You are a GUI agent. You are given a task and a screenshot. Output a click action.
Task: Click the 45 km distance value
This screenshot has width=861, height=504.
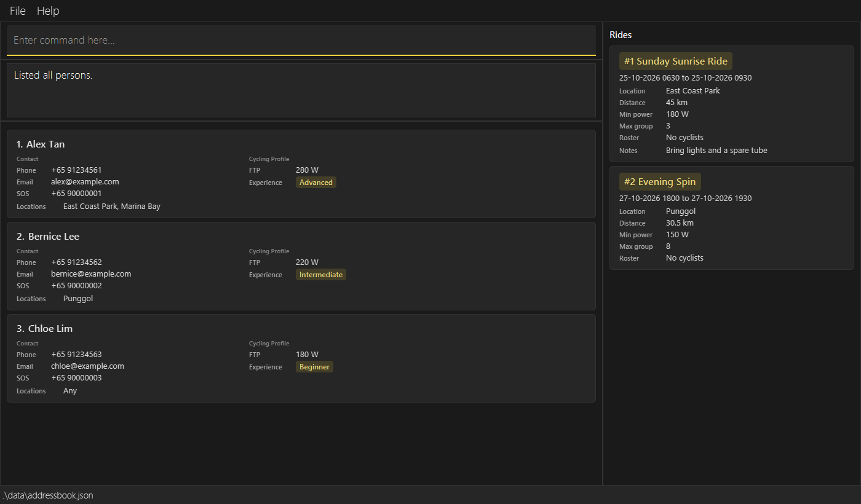tap(676, 103)
